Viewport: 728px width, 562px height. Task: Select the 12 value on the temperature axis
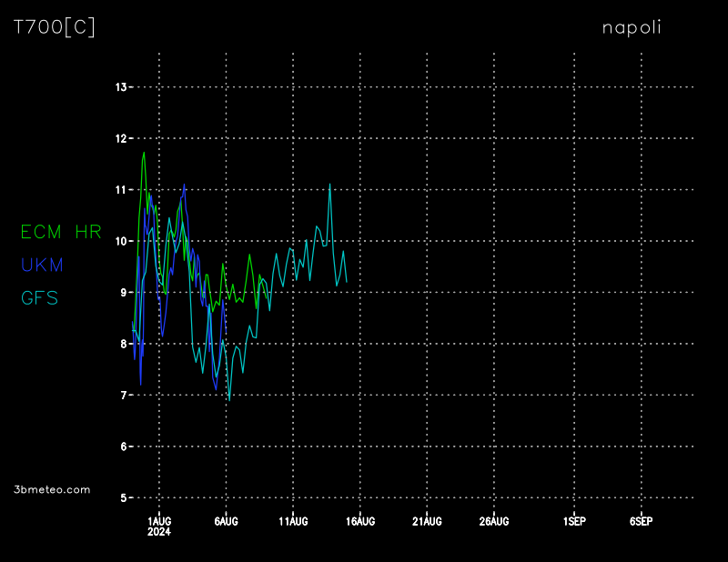[120, 138]
